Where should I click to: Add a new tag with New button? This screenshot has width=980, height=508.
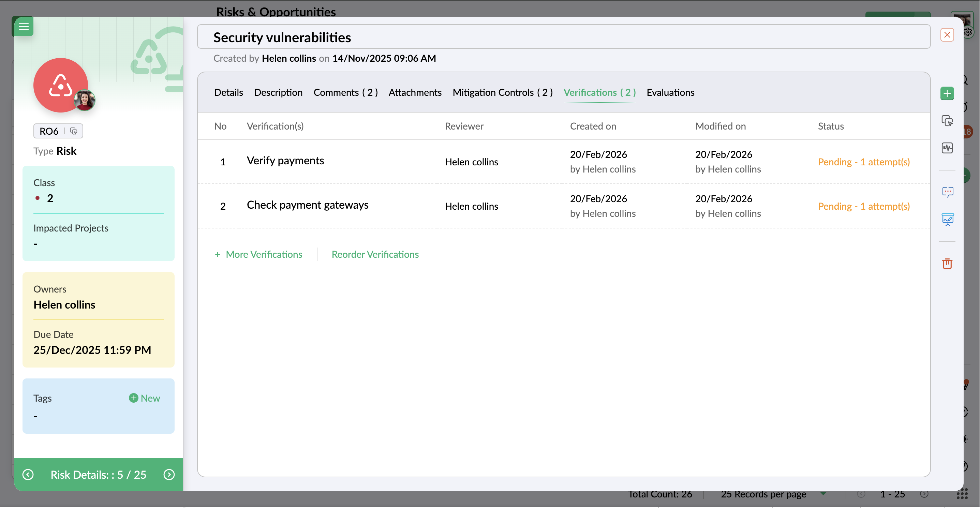[x=145, y=398]
